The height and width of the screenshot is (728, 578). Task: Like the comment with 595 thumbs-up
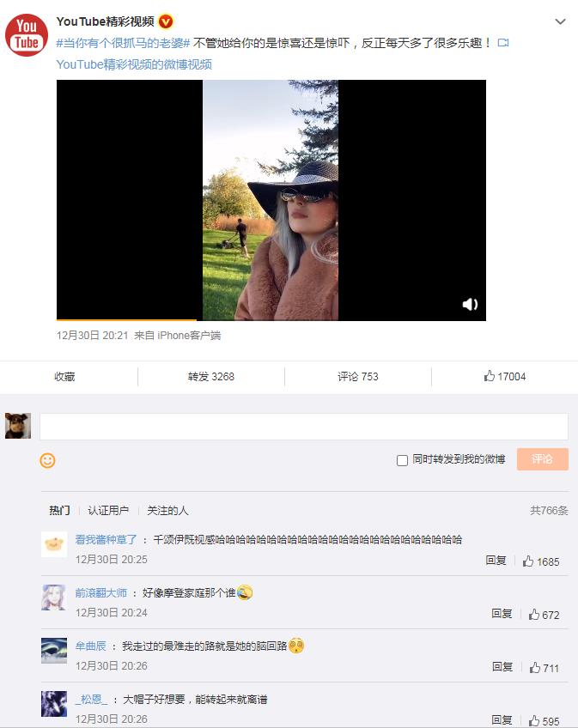tap(544, 720)
